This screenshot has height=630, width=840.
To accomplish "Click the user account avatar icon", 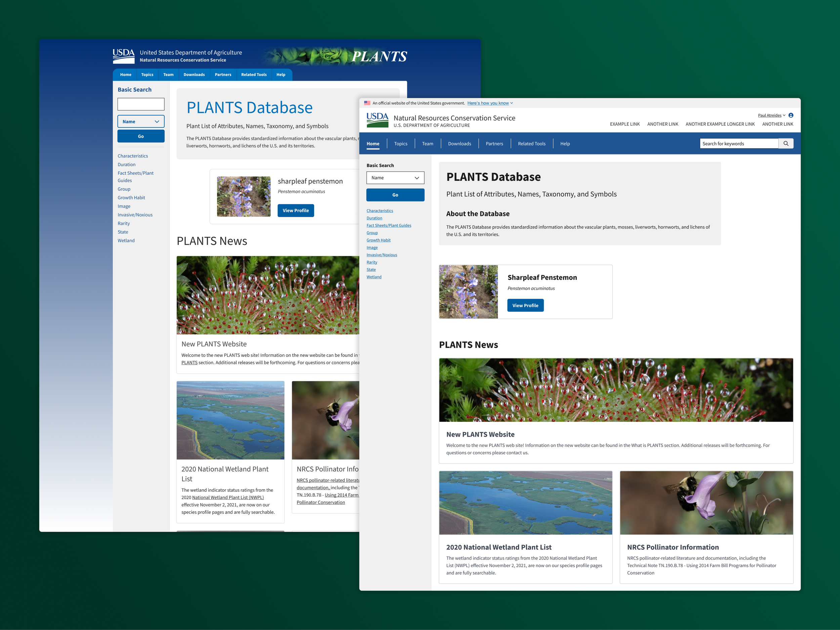I will 791,116.
